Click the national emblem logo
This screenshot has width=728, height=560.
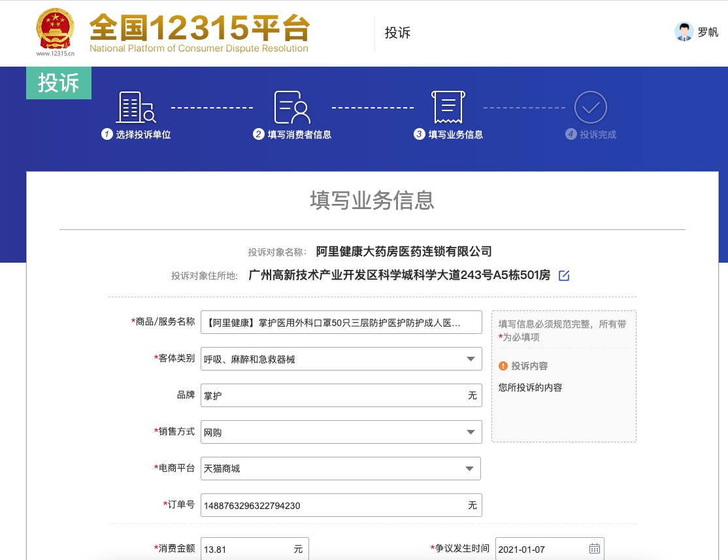pos(56,29)
